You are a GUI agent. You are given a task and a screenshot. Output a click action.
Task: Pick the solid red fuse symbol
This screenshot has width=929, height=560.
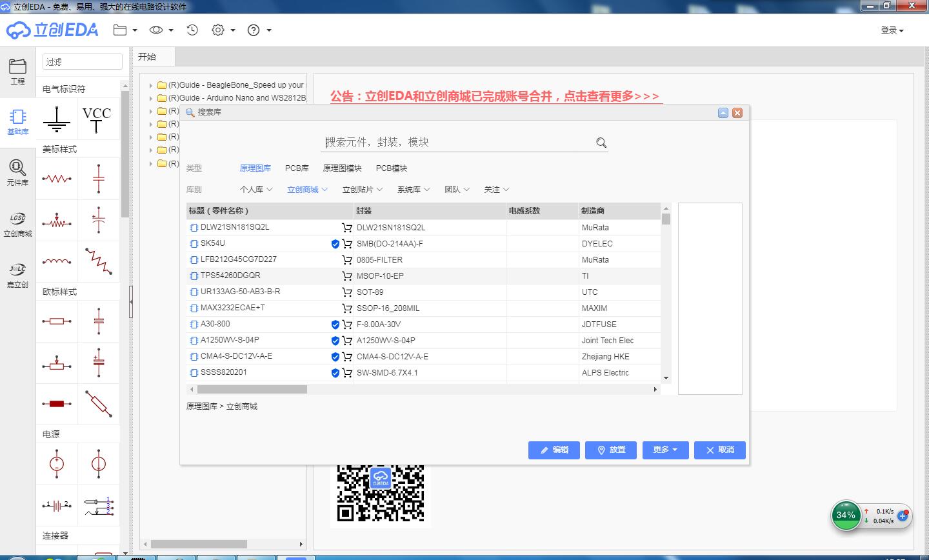coord(57,404)
